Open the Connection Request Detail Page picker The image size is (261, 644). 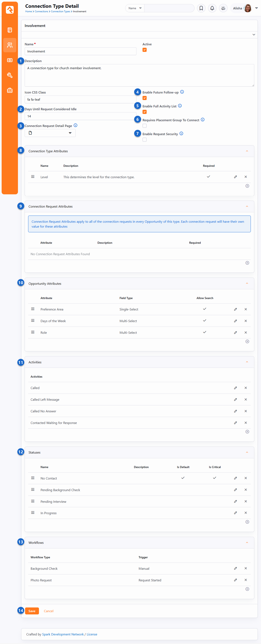click(x=50, y=133)
